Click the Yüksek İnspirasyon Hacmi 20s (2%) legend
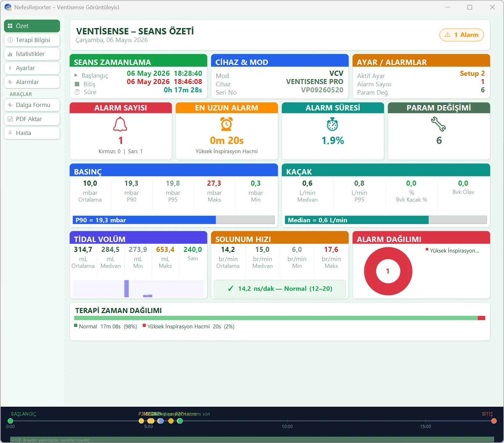The width and height of the screenshot is (504, 443). point(189,326)
